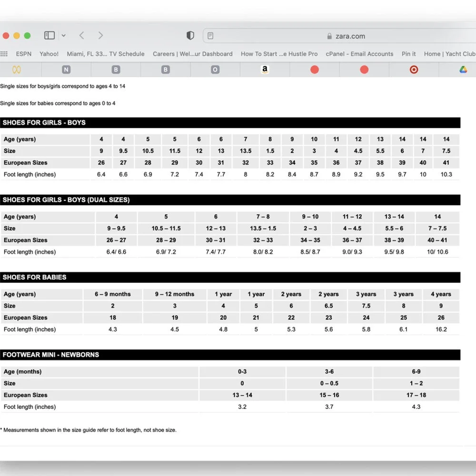Screen dimensions: 476x476
Task: Click the '40 – 41' European size cell
Action: pyautogui.click(x=437, y=240)
